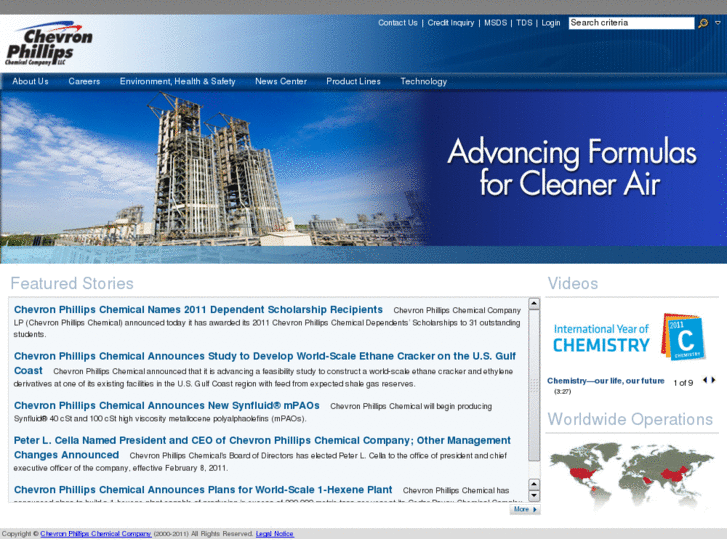Open the Credit Inquiry link
This screenshot has width=727, height=545.
[451, 23]
